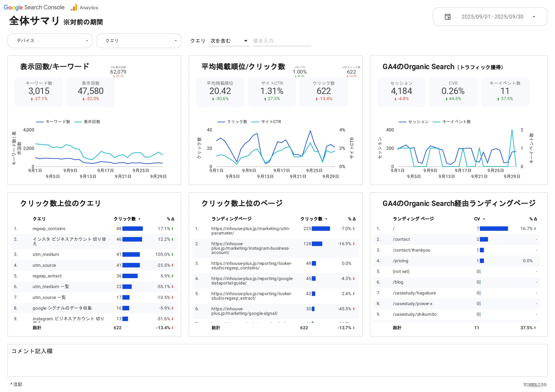Sort landing page table by CV arrow
Screen dimensions: 555x392
(484, 219)
